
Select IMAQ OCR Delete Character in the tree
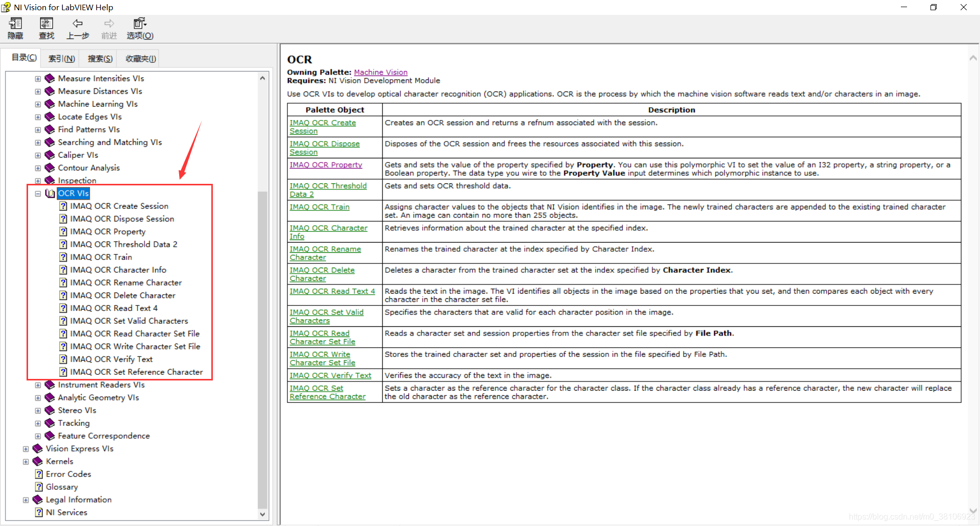click(x=122, y=295)
